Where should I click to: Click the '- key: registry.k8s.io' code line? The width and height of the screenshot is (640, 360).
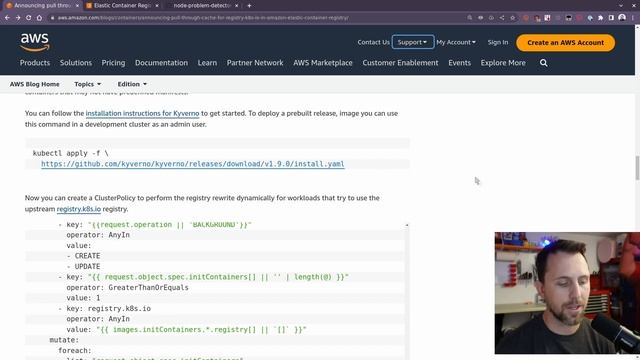tap(104, 309)
